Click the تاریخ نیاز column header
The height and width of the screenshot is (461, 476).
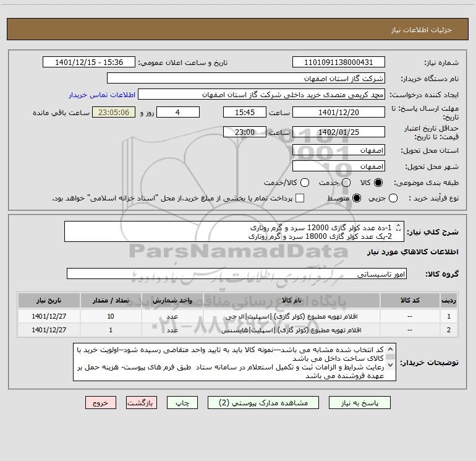(49, 301)
